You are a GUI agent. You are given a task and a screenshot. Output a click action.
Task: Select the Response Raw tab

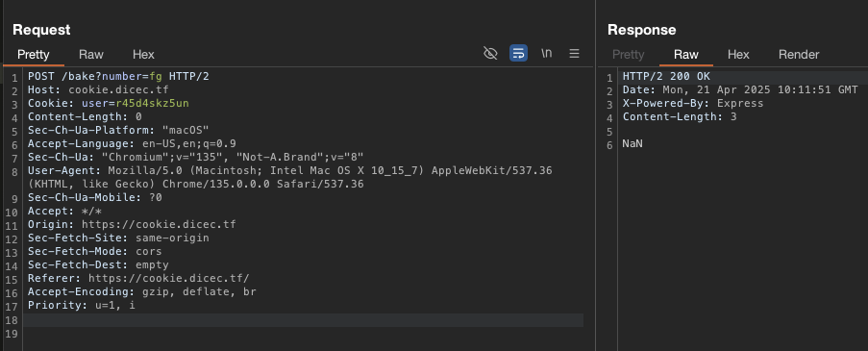pos(686,54)
